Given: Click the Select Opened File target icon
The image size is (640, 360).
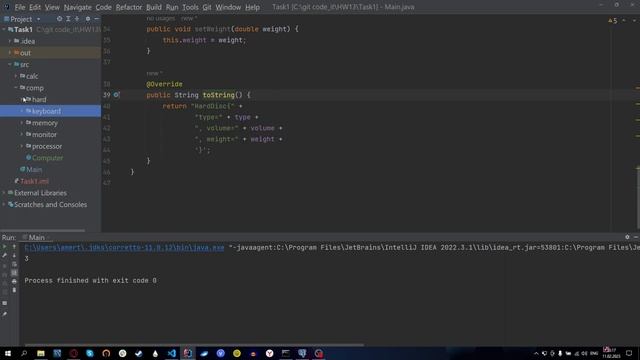Looking at the screenshot, I should (60, 19).
